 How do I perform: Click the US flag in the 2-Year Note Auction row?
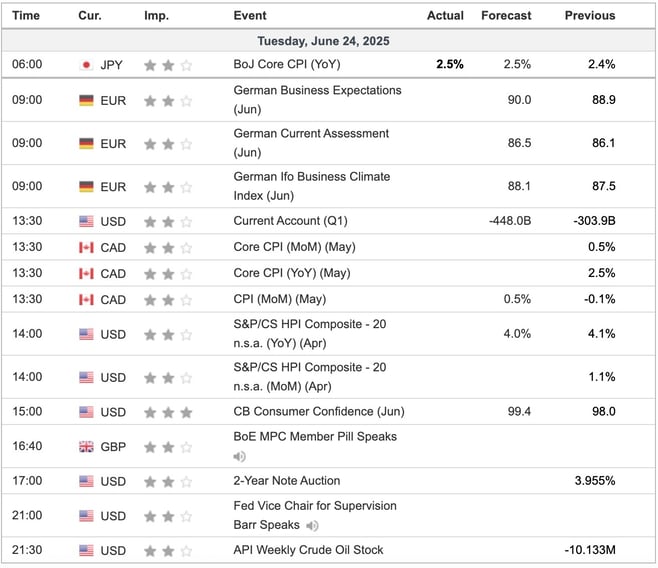(x=86, y=481)
